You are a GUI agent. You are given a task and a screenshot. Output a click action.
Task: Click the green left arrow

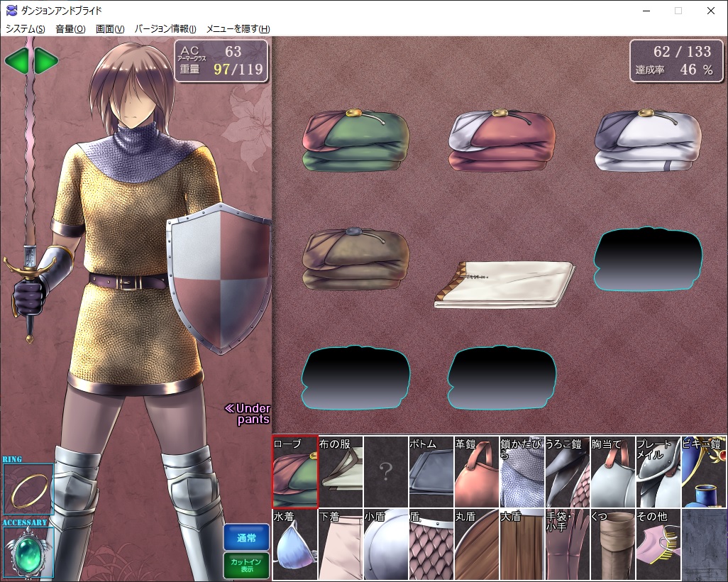(x=17, y=60)
